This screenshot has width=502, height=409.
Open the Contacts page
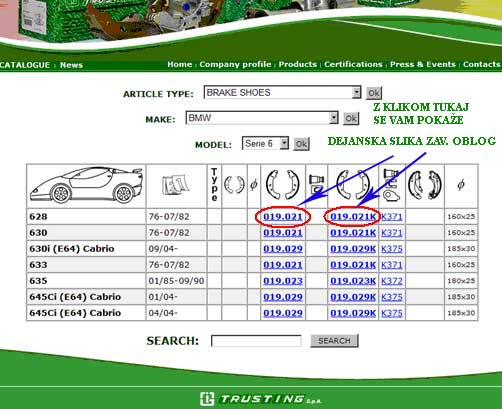(x=481, y=64)
